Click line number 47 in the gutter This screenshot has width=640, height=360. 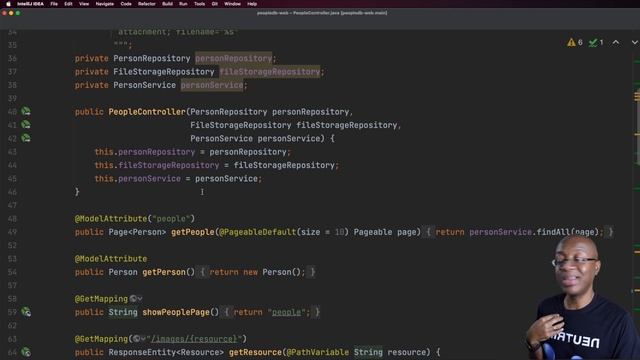pos(12,205)
